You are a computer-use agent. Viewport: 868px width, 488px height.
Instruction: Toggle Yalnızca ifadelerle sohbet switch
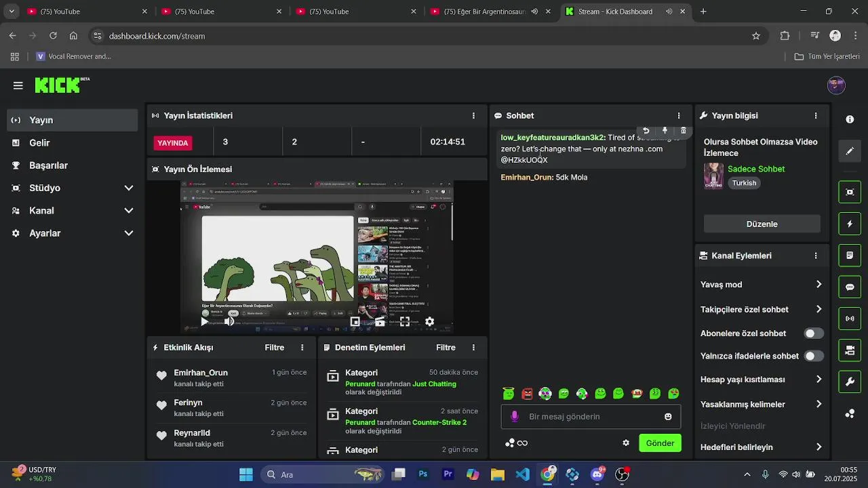point(814,356)
